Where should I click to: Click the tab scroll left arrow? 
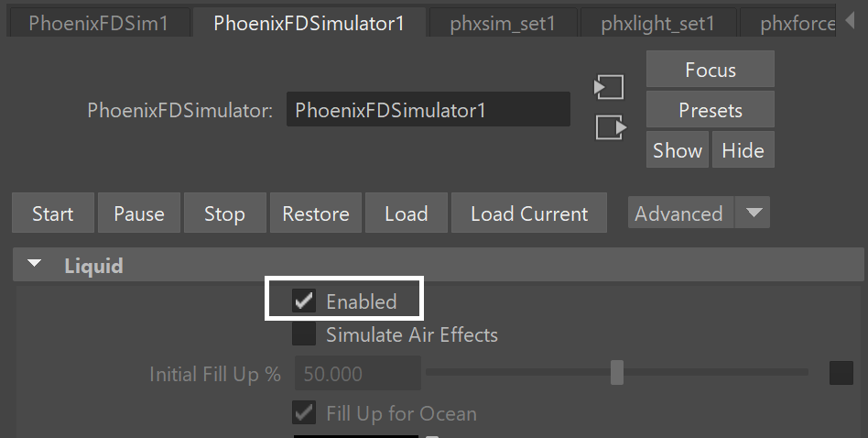(x=851, y=21)
